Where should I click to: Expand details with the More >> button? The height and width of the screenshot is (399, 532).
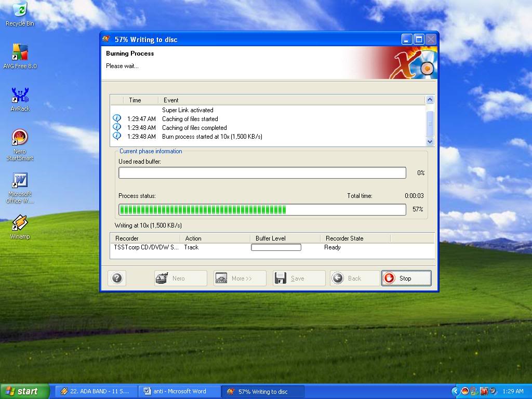pyautogui.click(x=240, y=278)
